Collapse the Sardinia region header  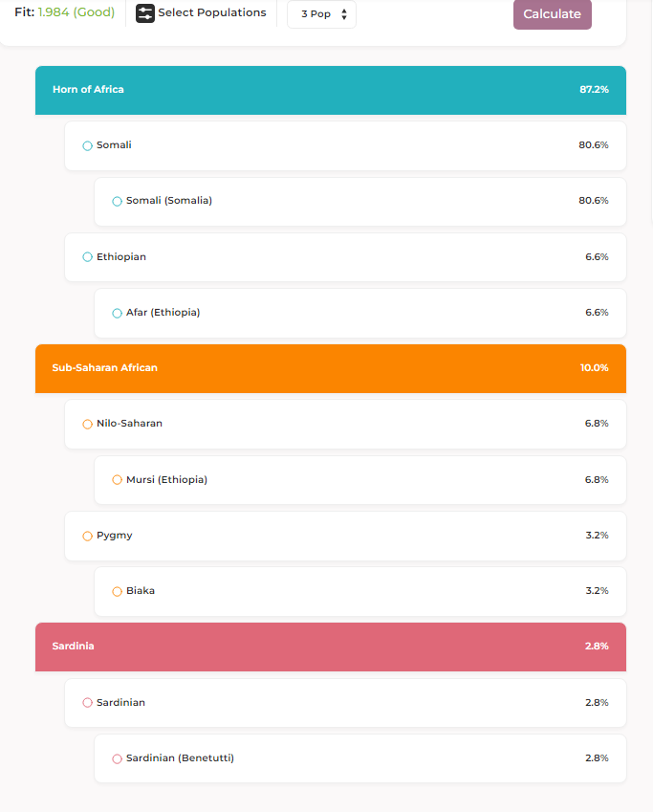330,647
